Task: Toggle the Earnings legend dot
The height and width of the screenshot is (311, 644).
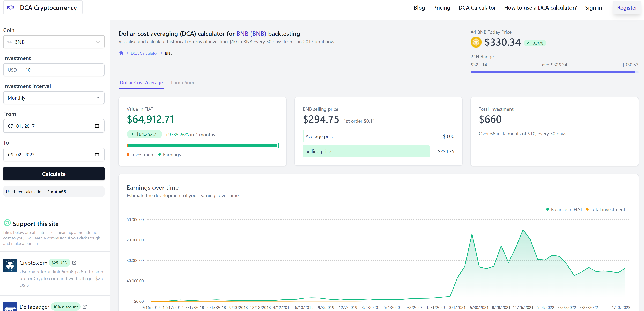Action: pos(159,155)
